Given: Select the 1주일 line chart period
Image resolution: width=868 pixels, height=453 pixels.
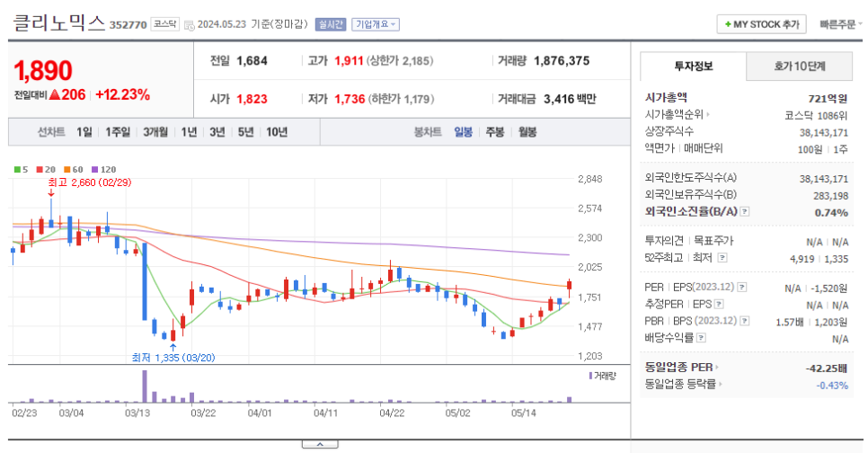Looking at the screenshot, I should (x=118, y=132).
